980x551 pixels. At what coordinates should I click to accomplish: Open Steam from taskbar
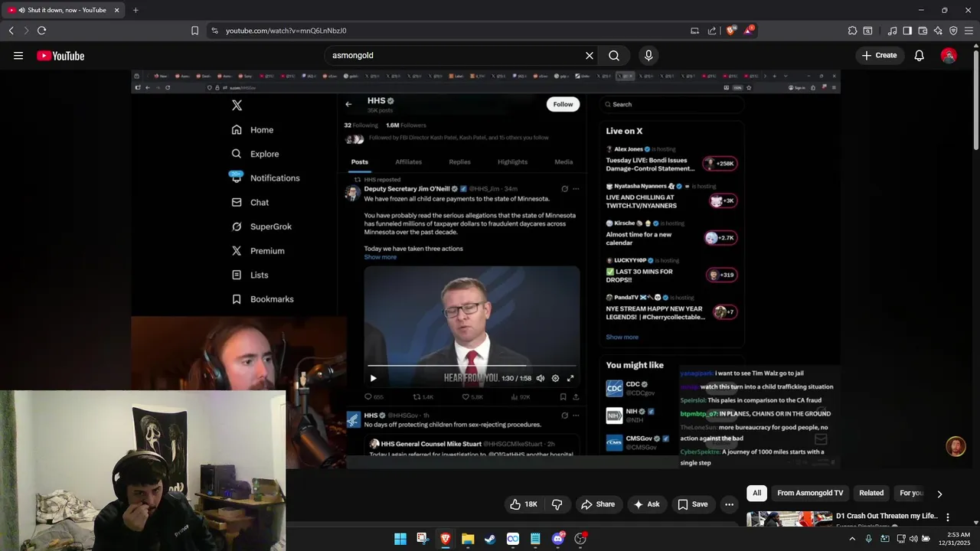[490, 539]
